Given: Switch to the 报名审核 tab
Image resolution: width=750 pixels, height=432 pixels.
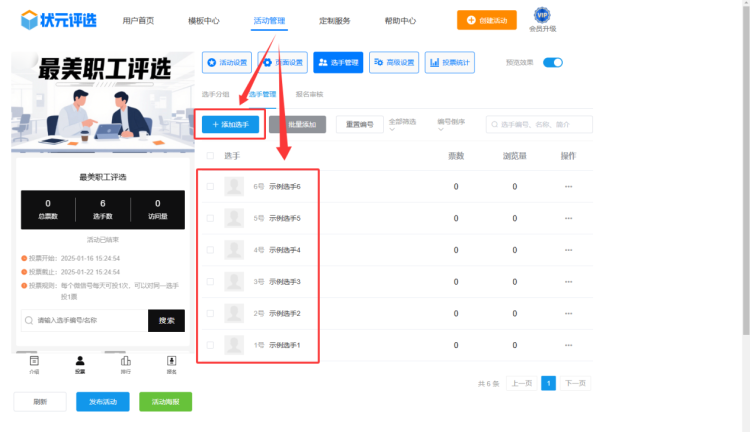Looking at the screenshot, I should [309, 94].
